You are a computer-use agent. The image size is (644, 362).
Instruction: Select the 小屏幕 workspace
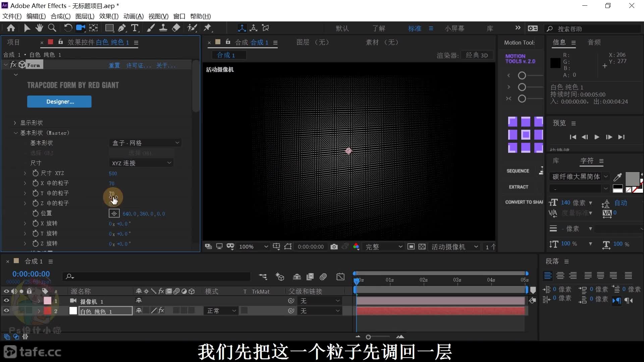click(x=454, y=28)
